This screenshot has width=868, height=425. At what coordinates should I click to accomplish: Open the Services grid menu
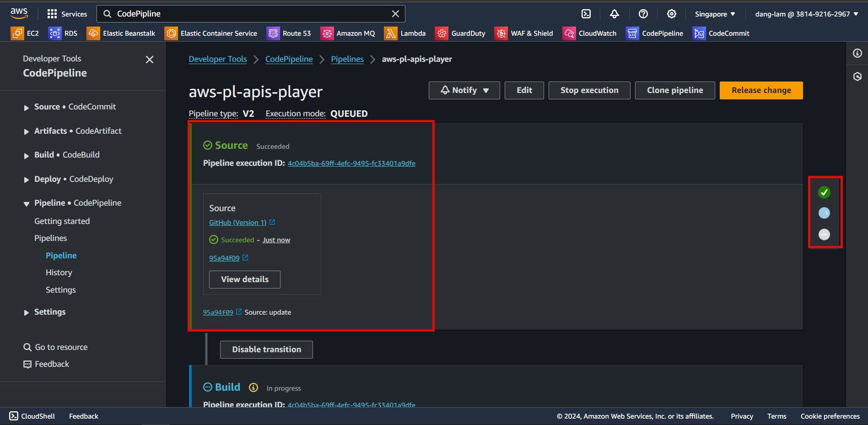[x=67, y=14]
